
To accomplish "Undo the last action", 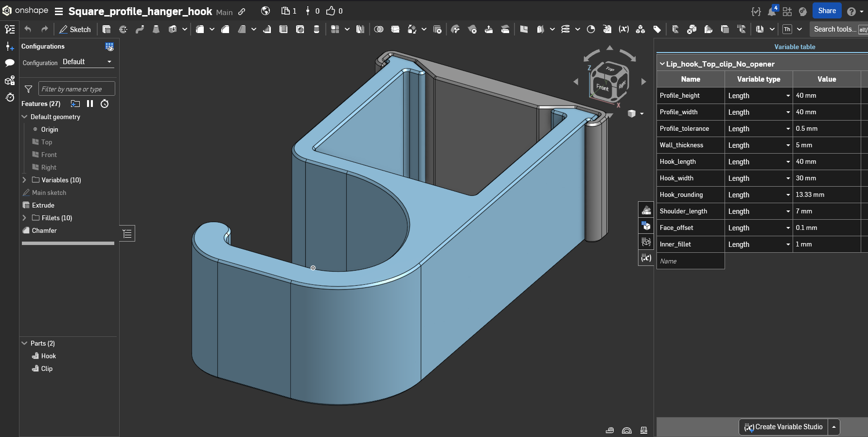I will (28, 29).
